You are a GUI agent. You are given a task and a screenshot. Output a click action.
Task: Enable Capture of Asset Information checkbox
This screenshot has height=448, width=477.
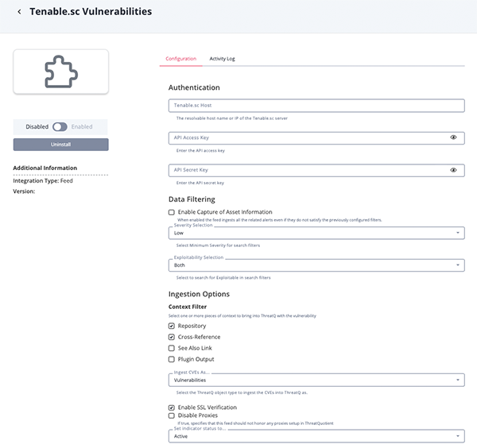coord(172,212)
